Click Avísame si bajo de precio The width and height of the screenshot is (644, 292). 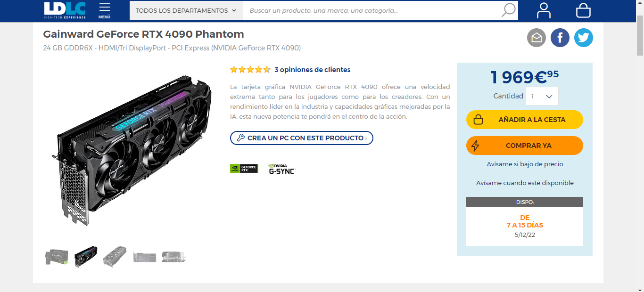(525, 164)
